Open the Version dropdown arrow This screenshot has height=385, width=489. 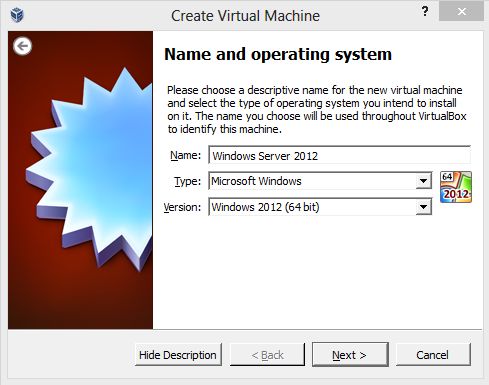[423, 207]
